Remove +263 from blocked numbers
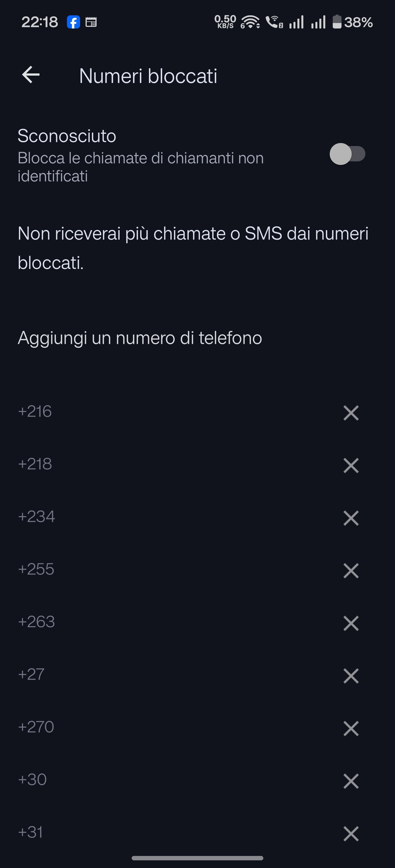This screenshot has width=395, height=868. pos(351,623)
